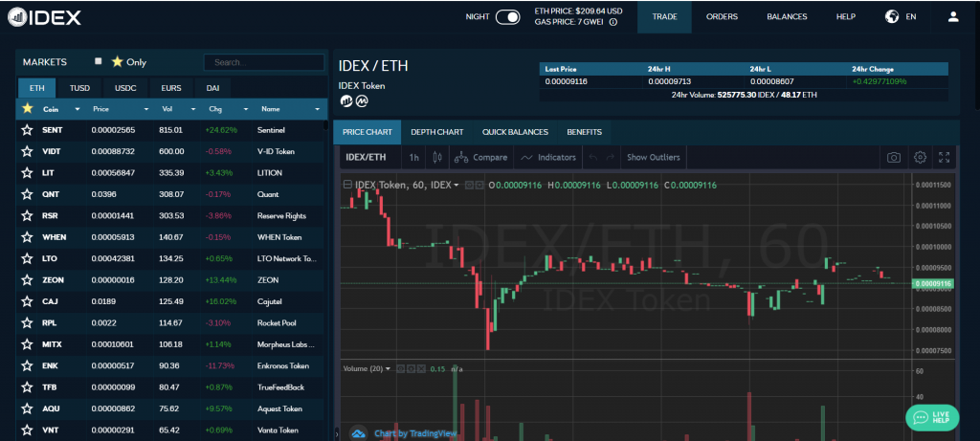
Task: Click the IDEX/ETH chart symbol button
Action: (x=367, y=158)
